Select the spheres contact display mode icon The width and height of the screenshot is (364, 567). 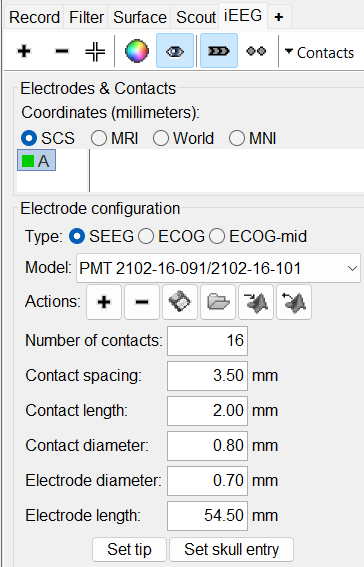[x=256, y=51]
